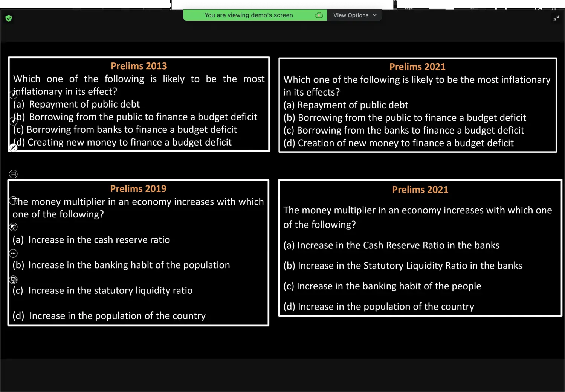Screen dimensions: 565x392
Task: End the slideshow using the end-show icon
Action: (x=13, y=280)
